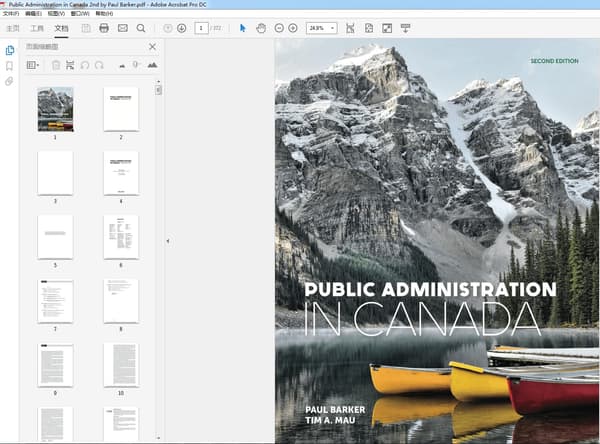Select page 2 thumbnail
Viewport: 600px width, 444px height.
click(121, 109)
